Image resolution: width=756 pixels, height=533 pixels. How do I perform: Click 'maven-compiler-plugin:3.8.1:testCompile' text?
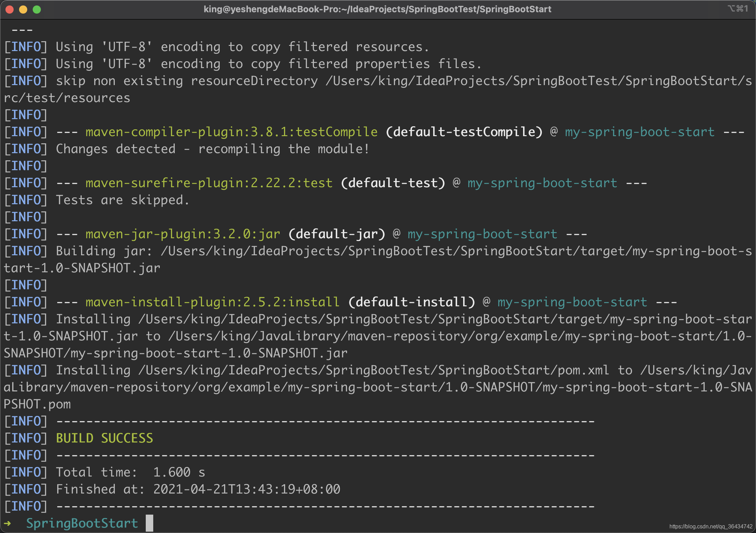pos(232,132)
